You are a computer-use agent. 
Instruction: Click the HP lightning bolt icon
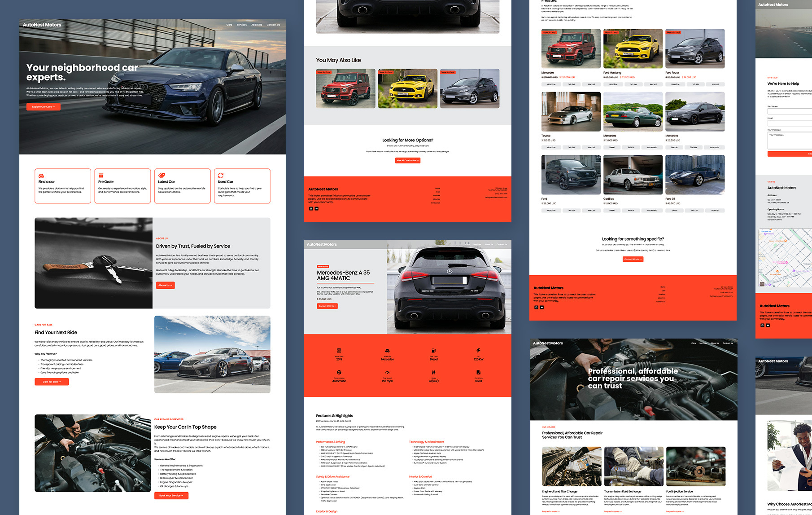tap(478, 350)
